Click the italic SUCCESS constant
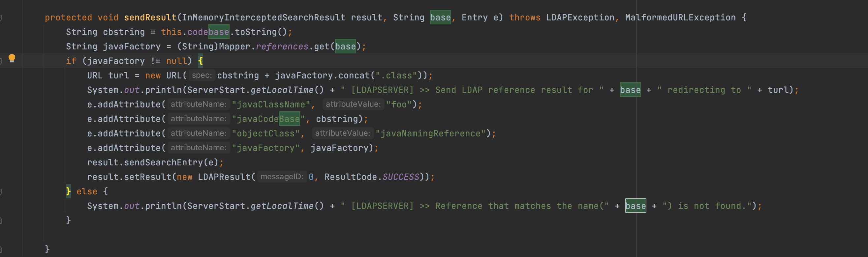This screenshot has height=257, width=868. pos(401,177)
